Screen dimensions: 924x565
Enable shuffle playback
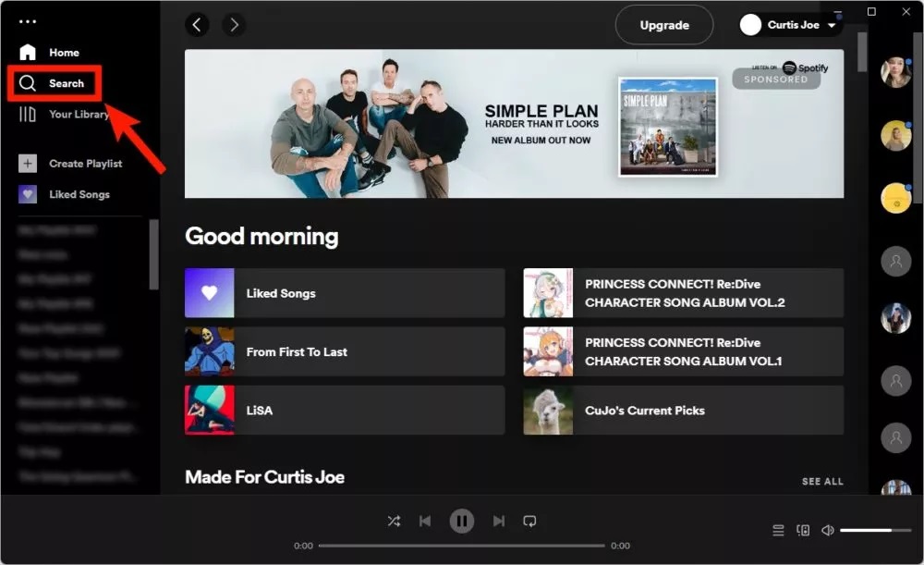[393, 521]
